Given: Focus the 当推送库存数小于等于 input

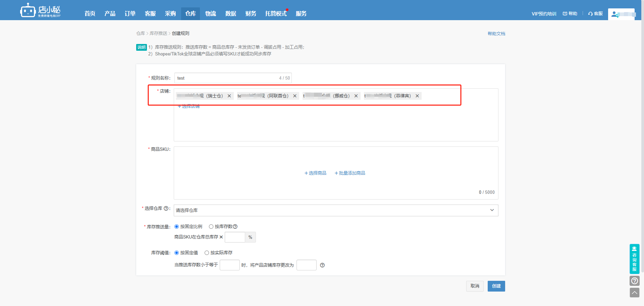Looking at the screenshot, I should coord(230,265).
